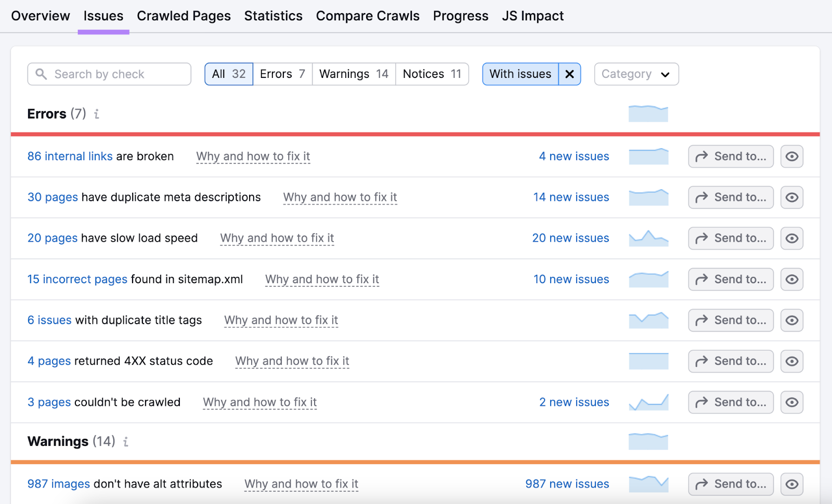Click Send to for duplicate title tags
The image size is (832, 504).
tap(731, 321)
